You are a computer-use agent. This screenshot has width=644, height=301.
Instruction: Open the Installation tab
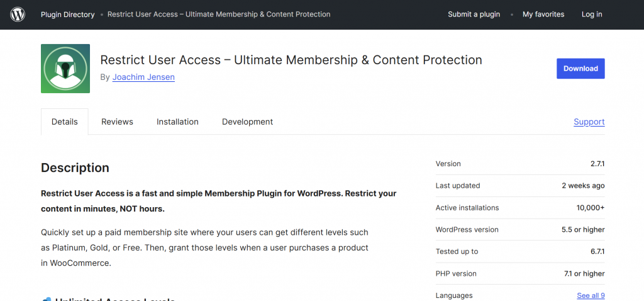[x=177, y=122]
